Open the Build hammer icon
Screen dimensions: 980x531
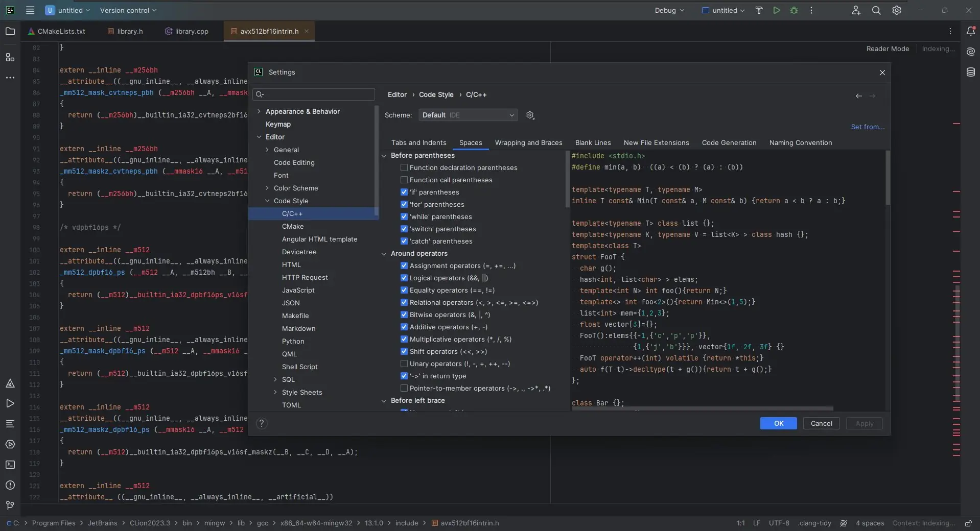pyautogui.click(x=759, y=10)
